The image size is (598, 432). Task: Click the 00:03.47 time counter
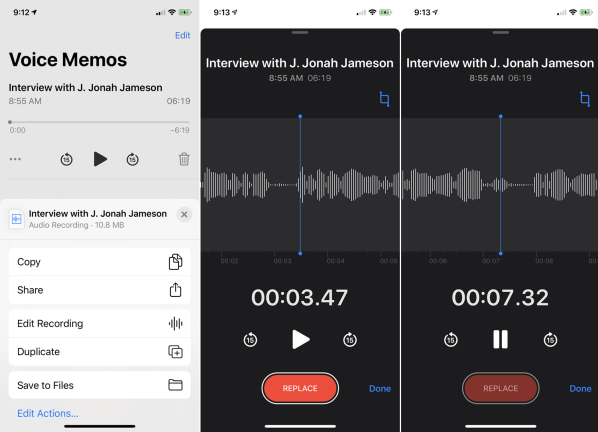[x=299, y=297]
